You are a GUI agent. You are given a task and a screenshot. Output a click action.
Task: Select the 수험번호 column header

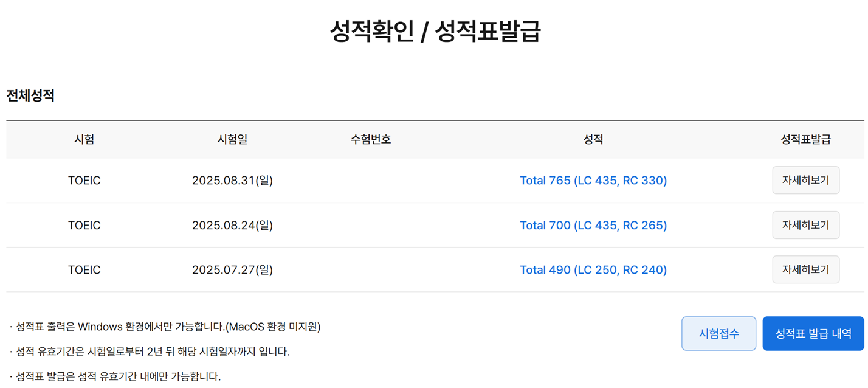click(x=371, y=139)
